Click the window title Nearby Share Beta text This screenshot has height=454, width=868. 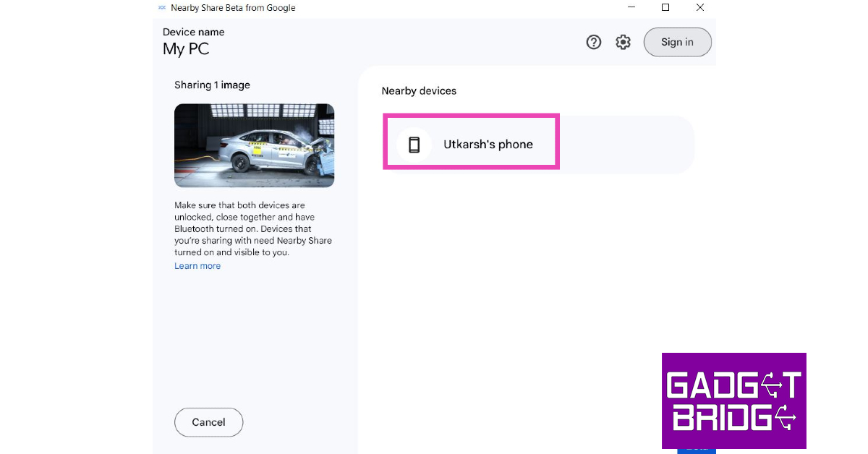[233, 8]
